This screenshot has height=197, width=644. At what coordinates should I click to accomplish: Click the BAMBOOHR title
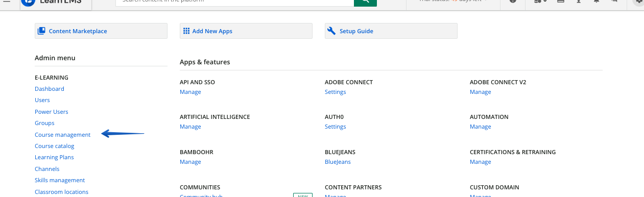(197, 152)
